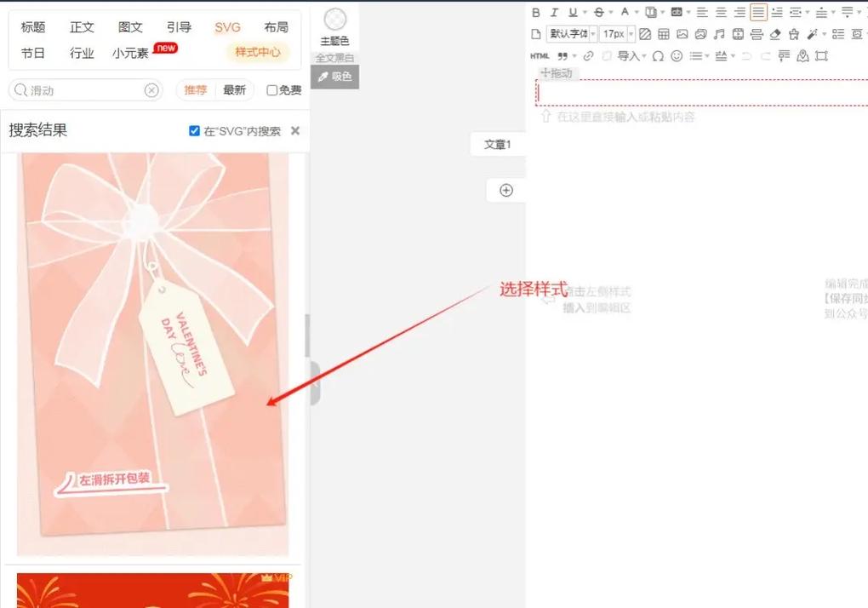The height and width of the screenshot is (608, 868).
Task: Open the 默认字体 font dropdown
Action: (x=570, y=33)
